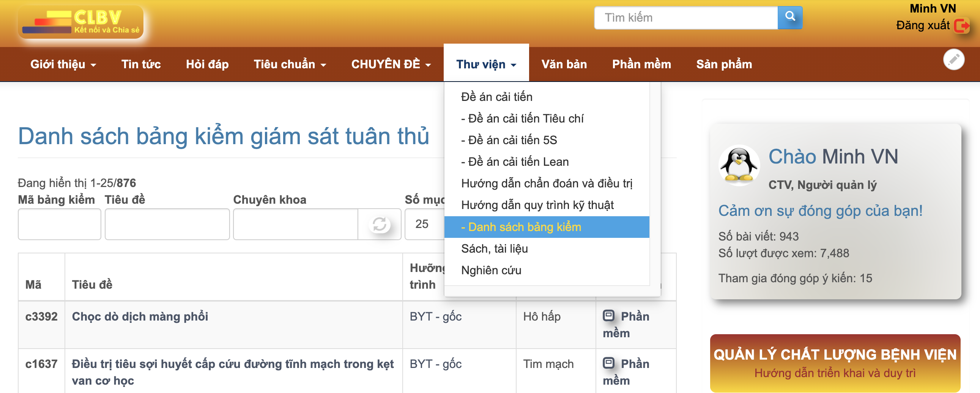The width and height of the screenshot is (980, 393).
Task: Click software icon in row c3392
Action: [609, 316]
